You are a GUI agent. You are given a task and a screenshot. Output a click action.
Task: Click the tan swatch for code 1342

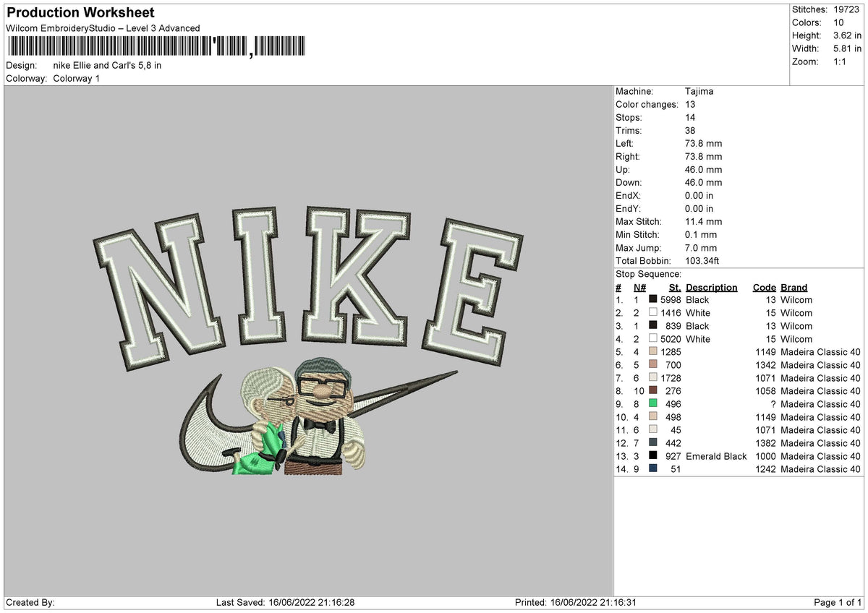653,365
